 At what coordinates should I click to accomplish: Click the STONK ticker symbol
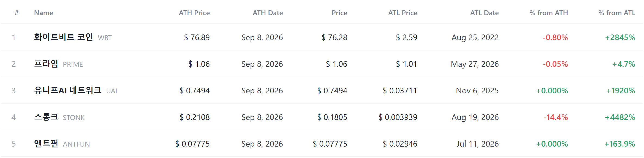(x=74, y=118)
